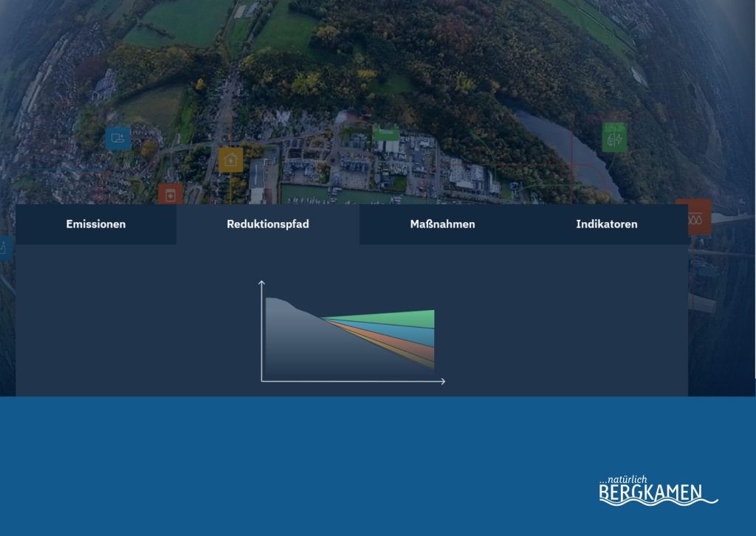Screen dimensions: 756x536
Task: Click the orange square icon below the house marker
Action: tap(171, 194)
